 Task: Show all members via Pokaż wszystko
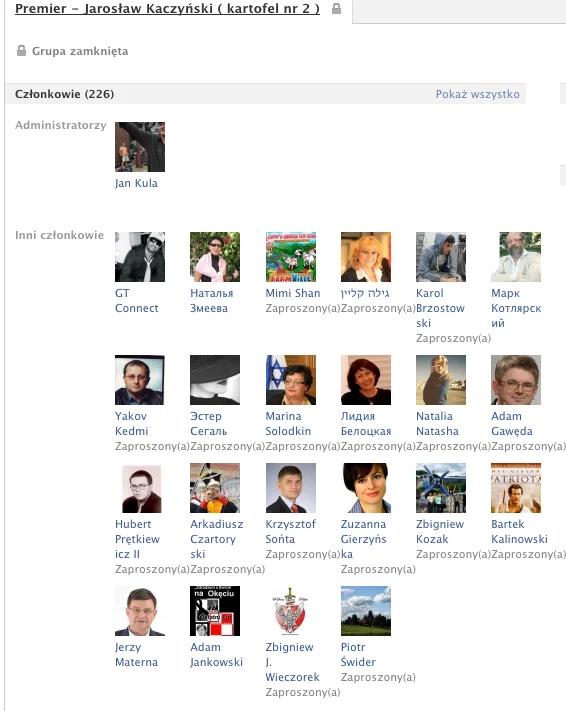(x=478, y=94)
